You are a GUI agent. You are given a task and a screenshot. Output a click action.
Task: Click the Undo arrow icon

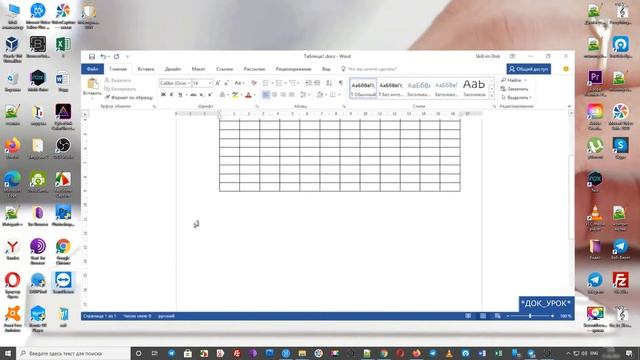click(x=103, y=56)
